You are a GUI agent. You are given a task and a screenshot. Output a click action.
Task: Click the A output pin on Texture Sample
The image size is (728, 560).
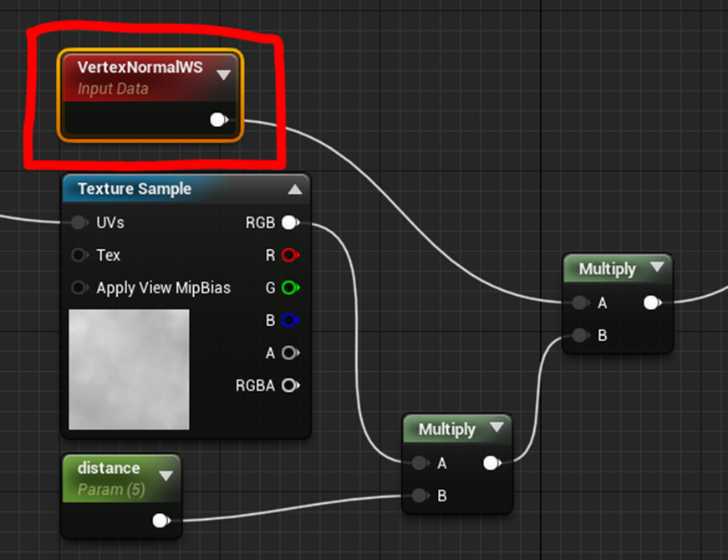tap(291, 353)
